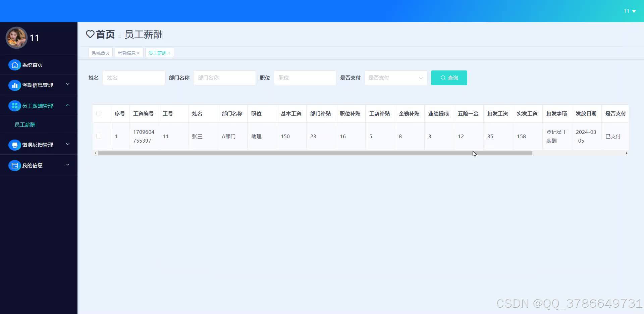
Task: Click the grid icon for 员工薪酬管理
Action: click(x=14, y=106)
